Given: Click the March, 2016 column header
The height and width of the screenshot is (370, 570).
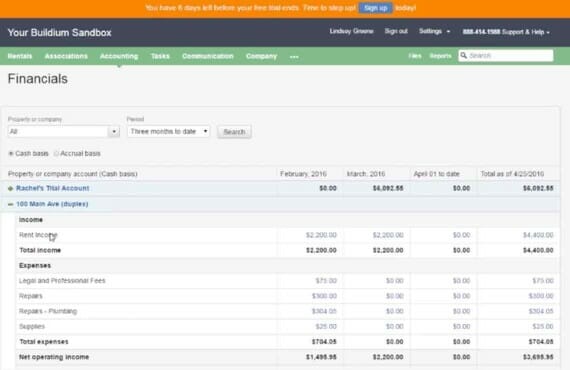Looking at the screenshot, I should (x=366, y=174).
